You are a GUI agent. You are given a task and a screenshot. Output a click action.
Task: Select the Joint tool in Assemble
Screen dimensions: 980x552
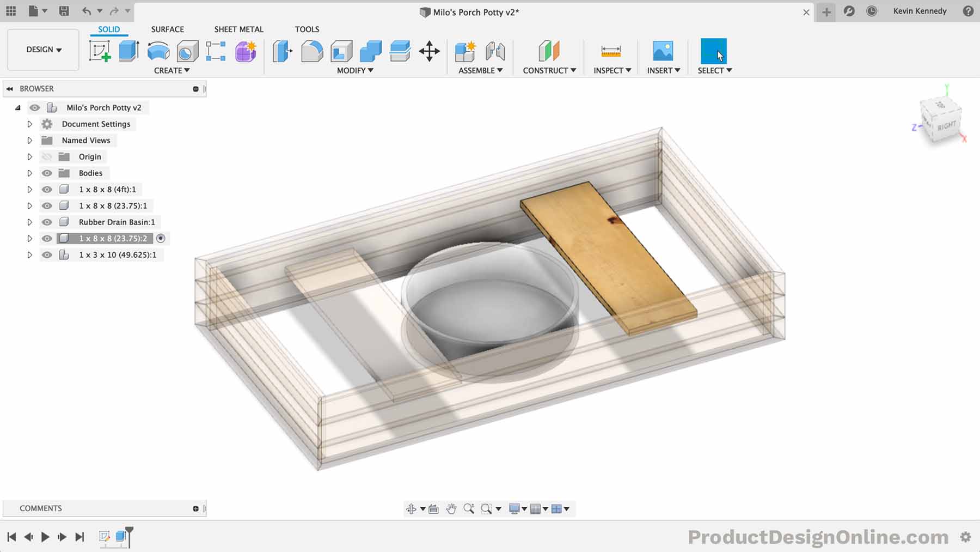496,52
